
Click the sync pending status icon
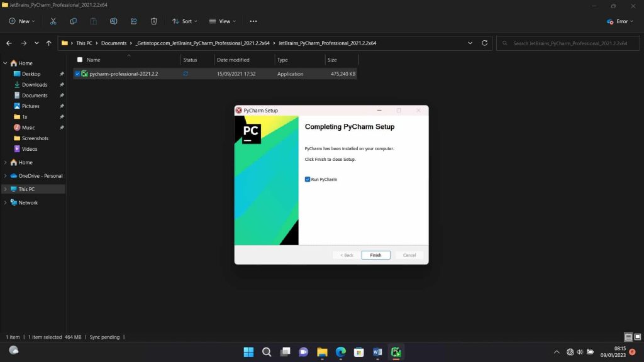104,337
